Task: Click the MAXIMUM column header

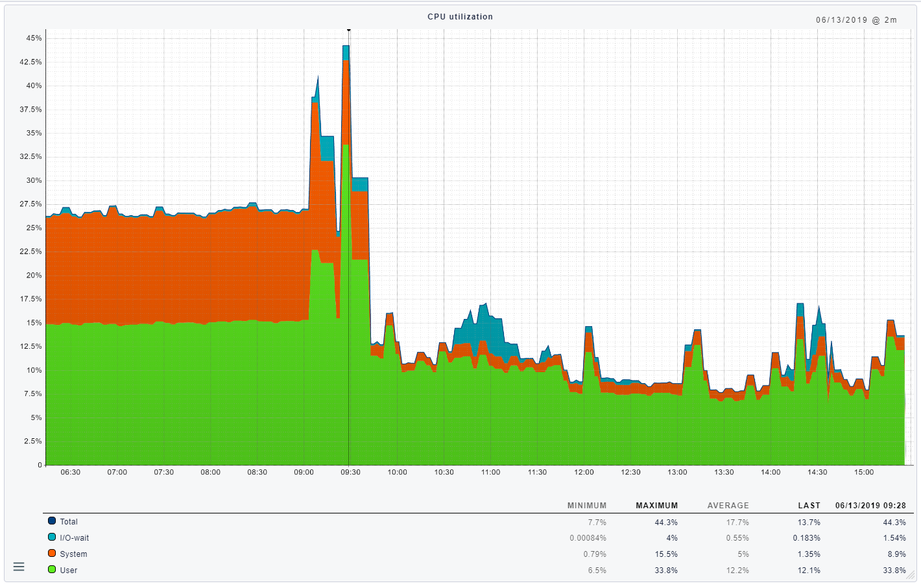Action: (x=657, y=506)
